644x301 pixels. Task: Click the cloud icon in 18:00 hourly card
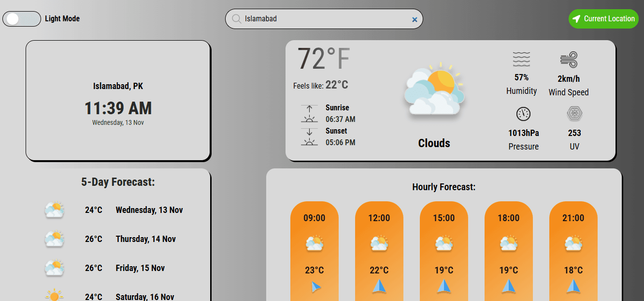coord(509,243)
